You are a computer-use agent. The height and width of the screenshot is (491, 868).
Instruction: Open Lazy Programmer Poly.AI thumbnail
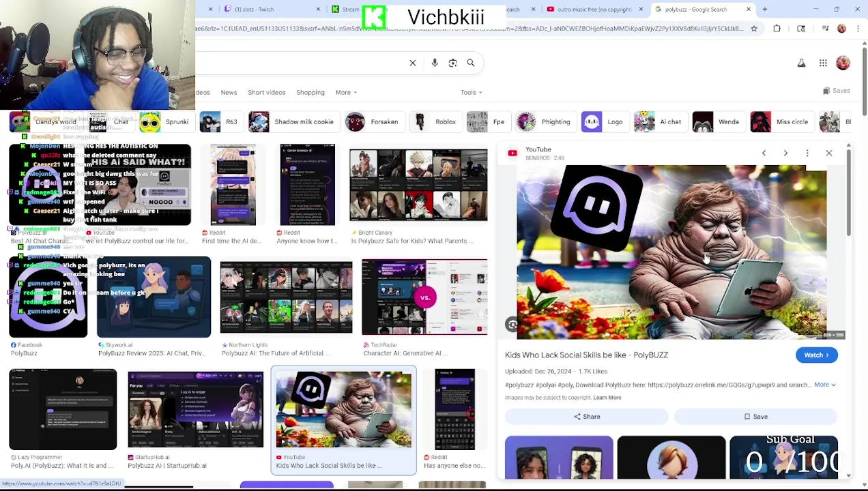[63, 410]
